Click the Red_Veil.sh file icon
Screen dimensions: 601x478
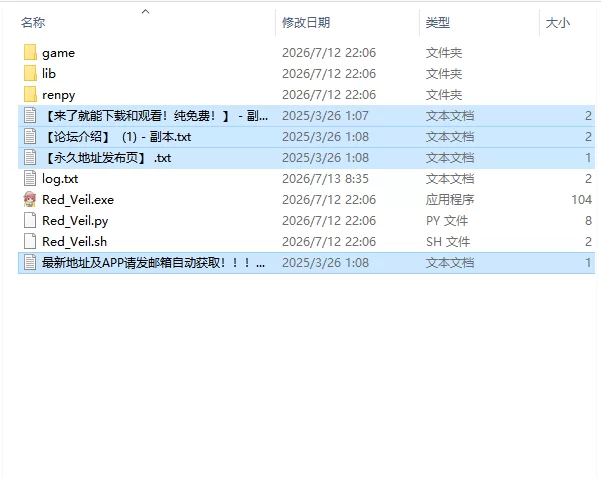coord(30,241)
